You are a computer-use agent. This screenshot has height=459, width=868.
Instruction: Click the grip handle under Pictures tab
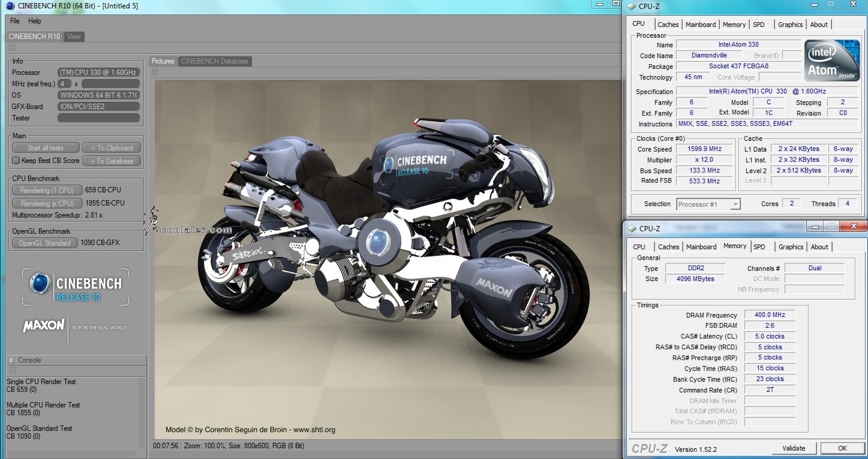(155, 73)
